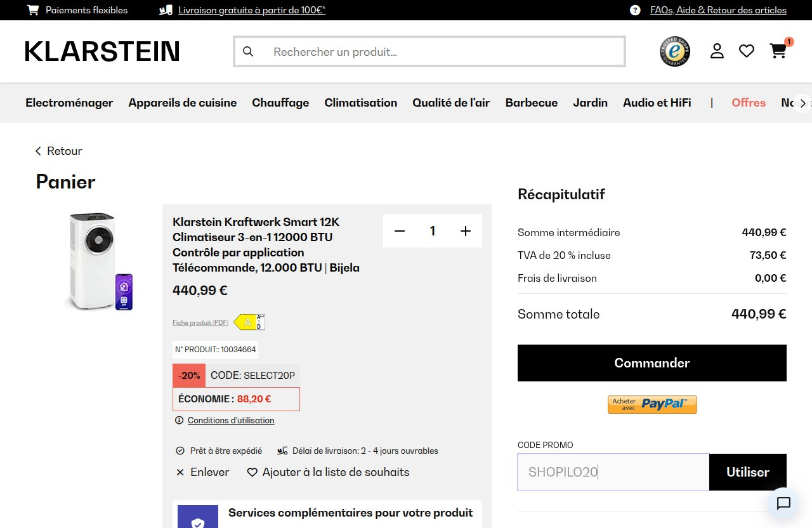Increase quantity with the plus button
The width and height of the screenshot is (812, 528).
(466, 231)
